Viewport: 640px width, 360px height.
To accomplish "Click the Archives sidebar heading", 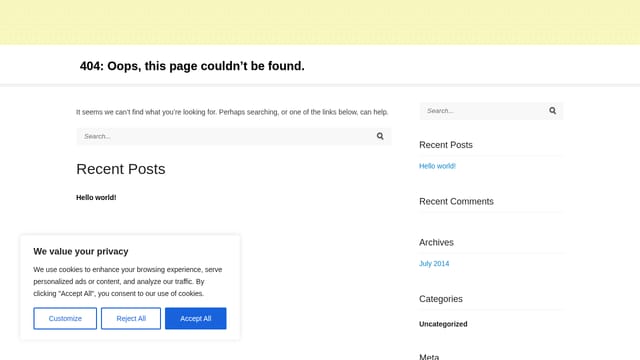I will 436,242.
